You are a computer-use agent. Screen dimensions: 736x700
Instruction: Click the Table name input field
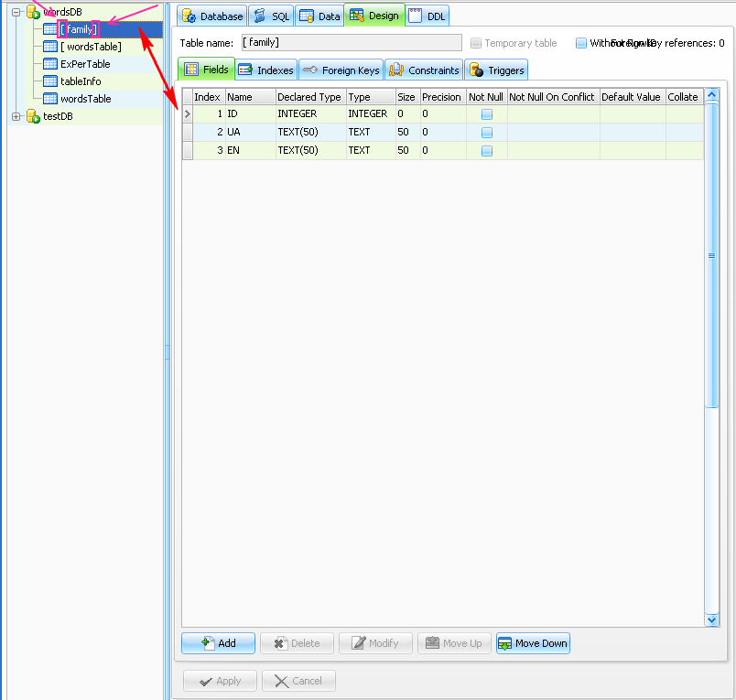coord(352,43)
